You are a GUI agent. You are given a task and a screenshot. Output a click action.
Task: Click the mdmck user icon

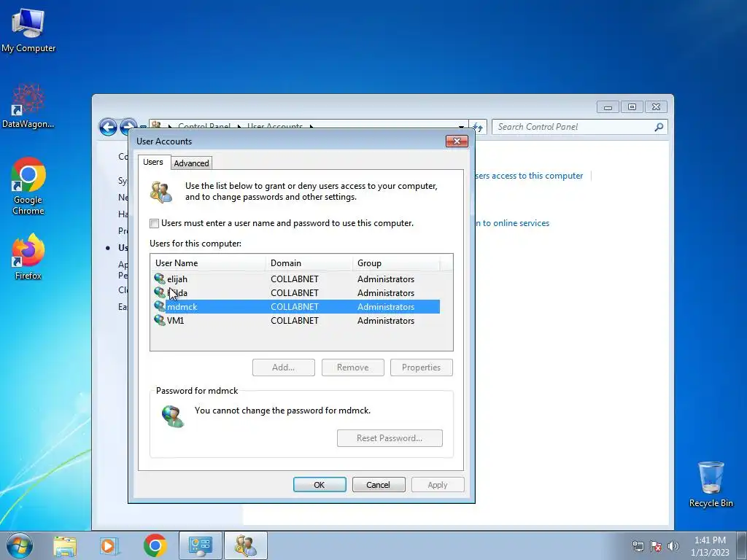160,306
